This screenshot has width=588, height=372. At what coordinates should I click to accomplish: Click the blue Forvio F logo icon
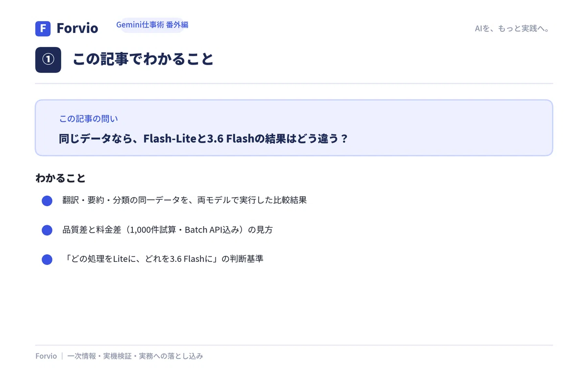43,28
